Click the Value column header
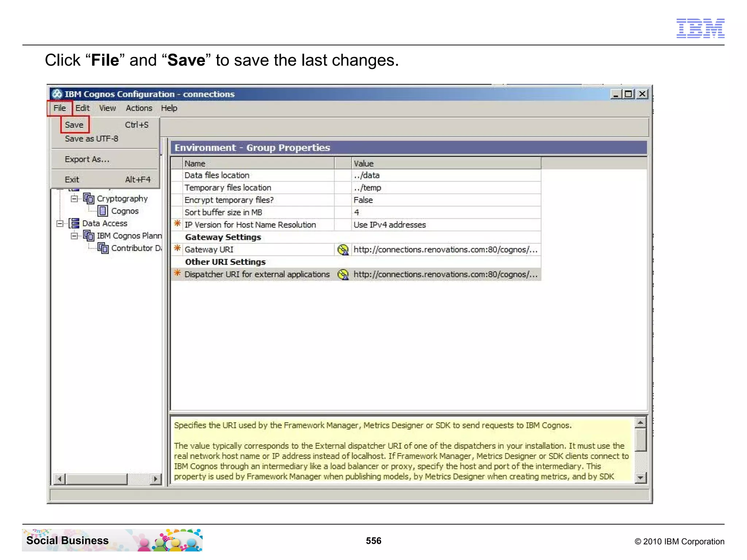Viewport: 747px width, 560px height. pos(446,164)
